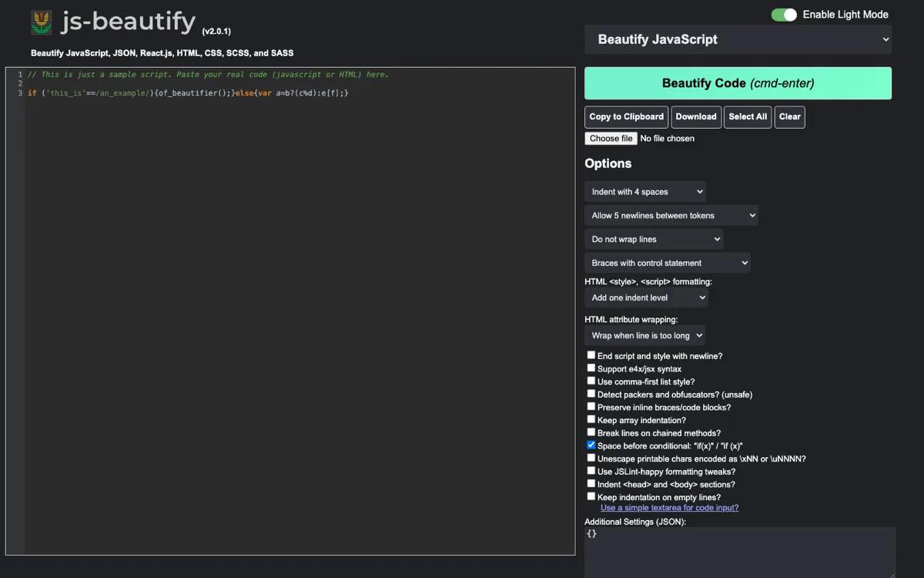Enable Use comma-first list style checkbox
Screen dimensions: 924x578
coord(591,381)
